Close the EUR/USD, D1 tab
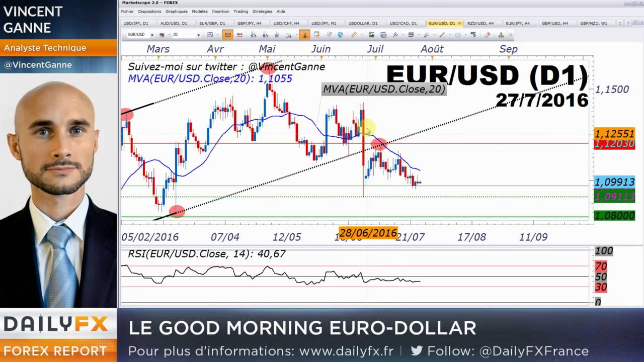 [x=459, y=23]
